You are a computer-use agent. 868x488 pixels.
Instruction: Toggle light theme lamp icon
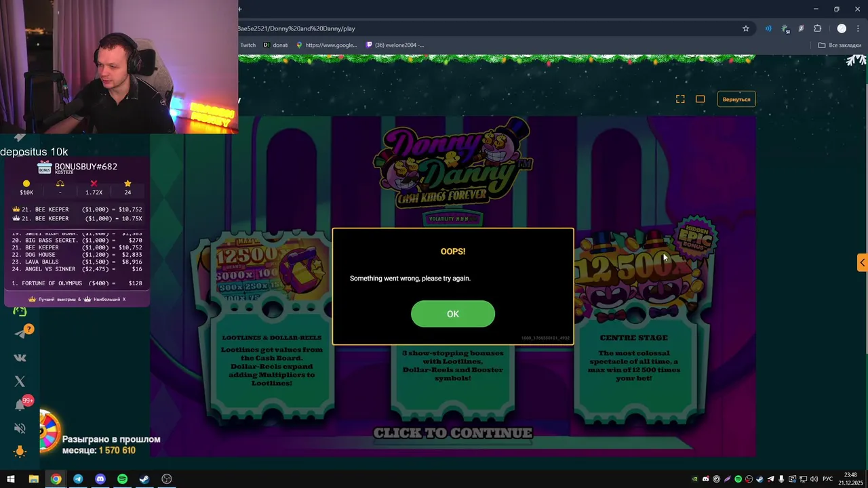[20, 451]
